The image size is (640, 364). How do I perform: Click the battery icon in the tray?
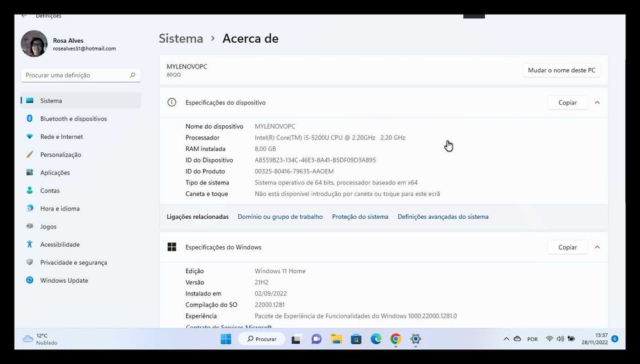(571, 338)
